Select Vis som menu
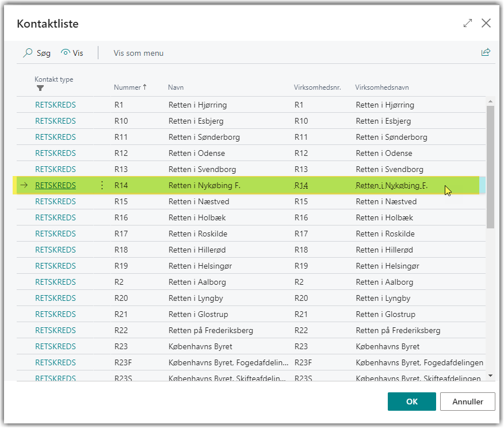 tap(139, 53)
